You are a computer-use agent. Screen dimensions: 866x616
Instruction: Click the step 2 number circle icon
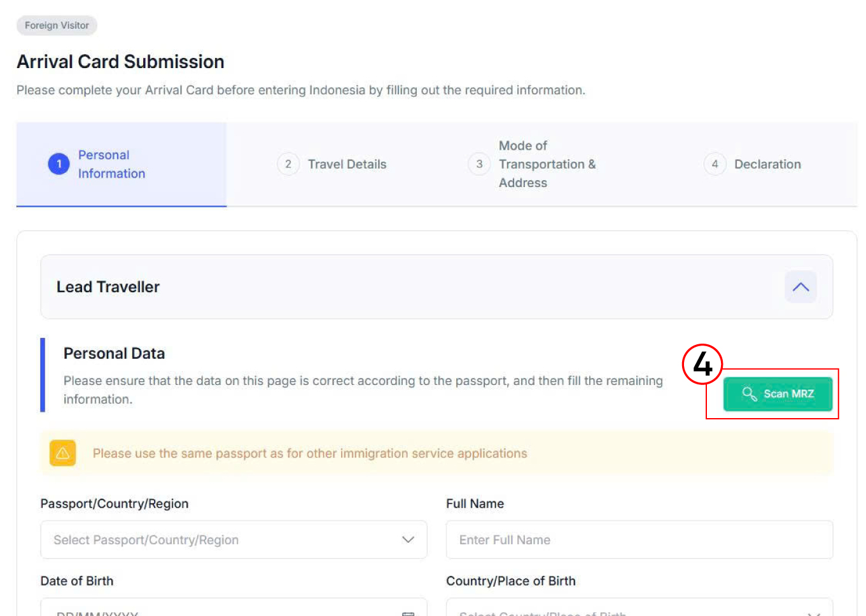pos(288,164)
